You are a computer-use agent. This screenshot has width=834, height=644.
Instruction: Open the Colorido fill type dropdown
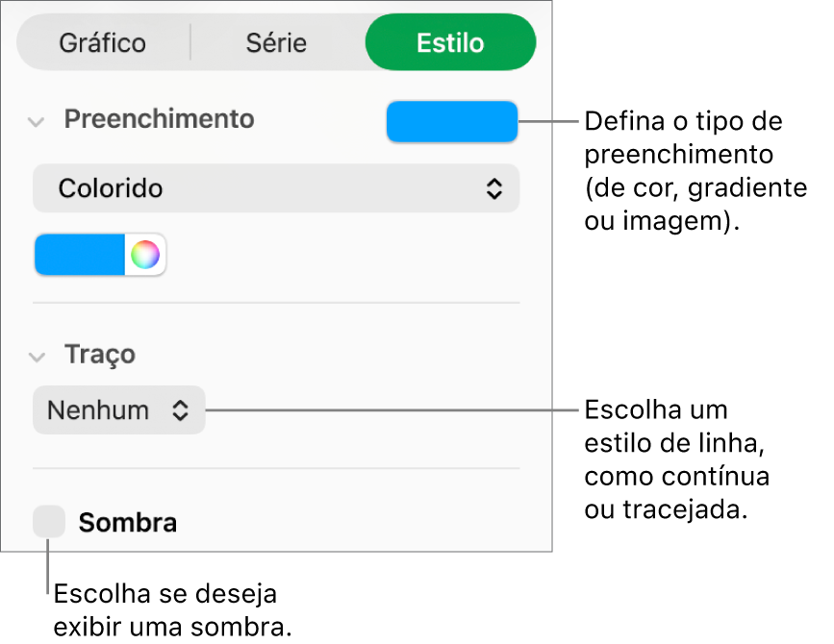click(x=275, y=188)
